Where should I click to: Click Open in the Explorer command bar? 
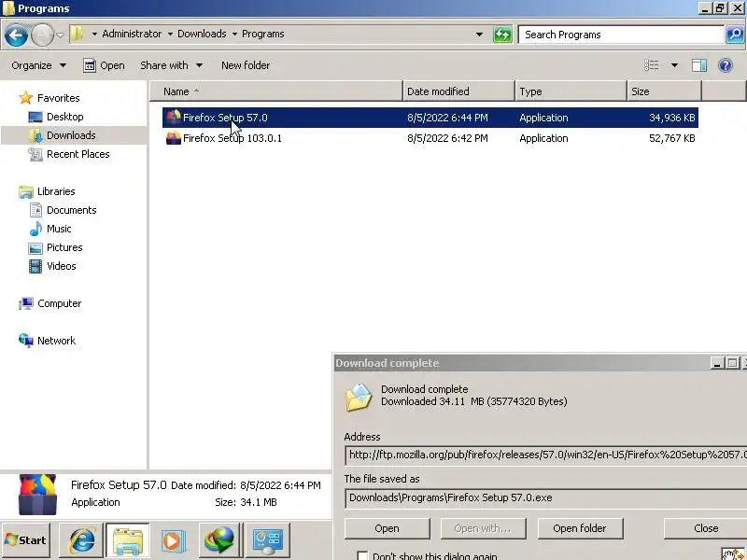104,65
